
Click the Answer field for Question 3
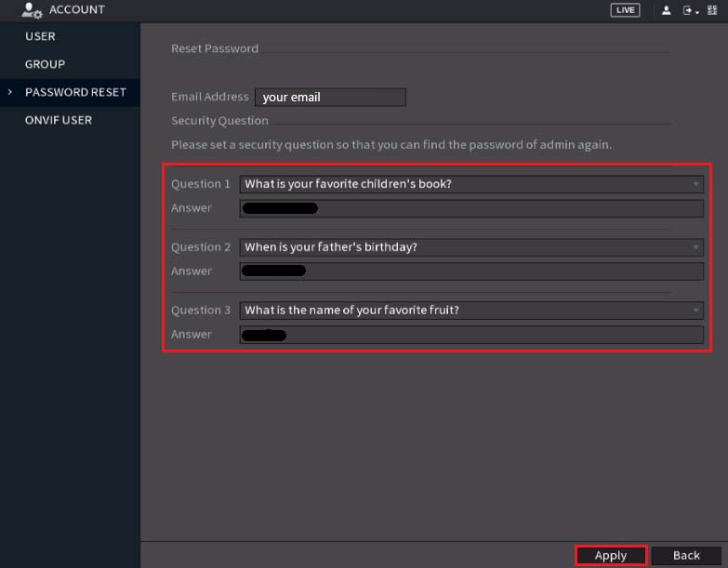[x=471, y=335]
